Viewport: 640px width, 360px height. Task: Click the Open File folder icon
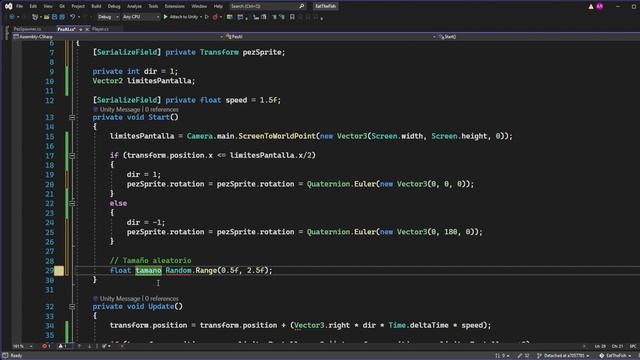47,17
